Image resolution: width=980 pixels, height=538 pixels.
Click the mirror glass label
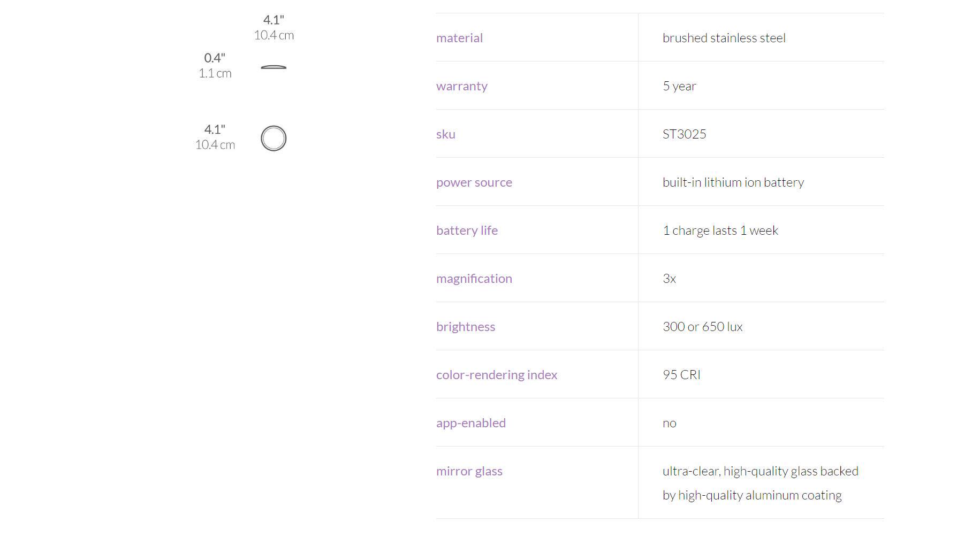[x=469, y=471]
